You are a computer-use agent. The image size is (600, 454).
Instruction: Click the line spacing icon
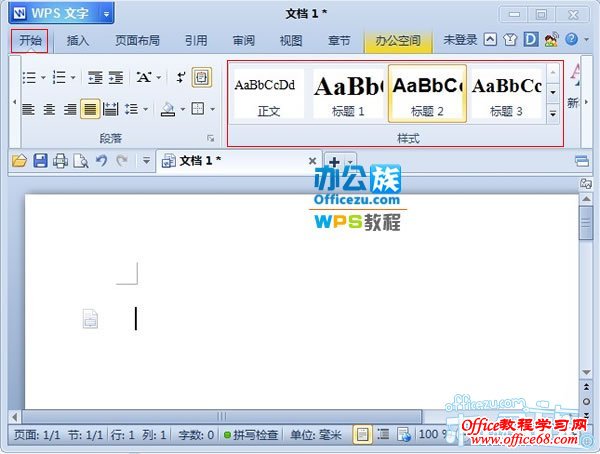tap(131, 109)
